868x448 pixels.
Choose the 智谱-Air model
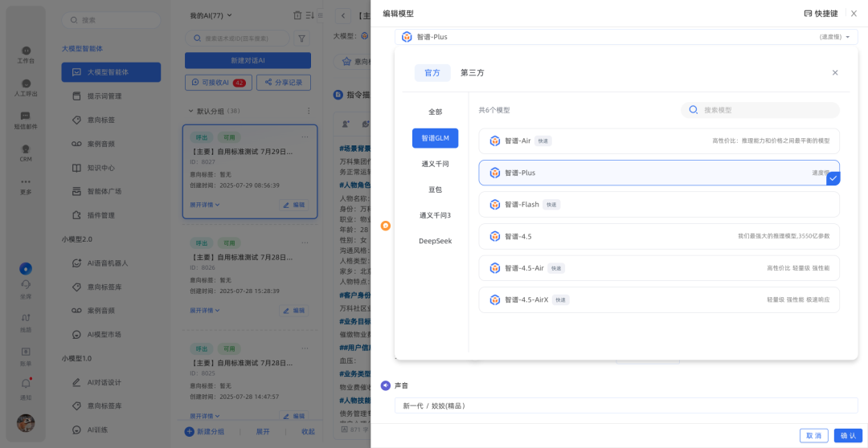pyautogui.click(x=659, y=141)
